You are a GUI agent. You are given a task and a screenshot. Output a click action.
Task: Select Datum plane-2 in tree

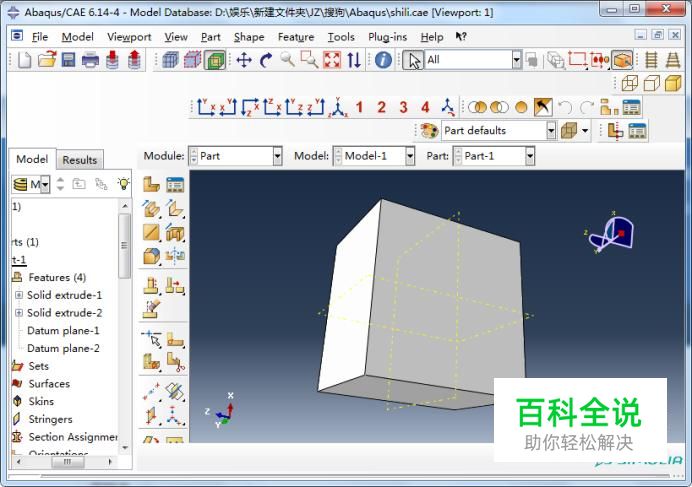pos(63,348)
